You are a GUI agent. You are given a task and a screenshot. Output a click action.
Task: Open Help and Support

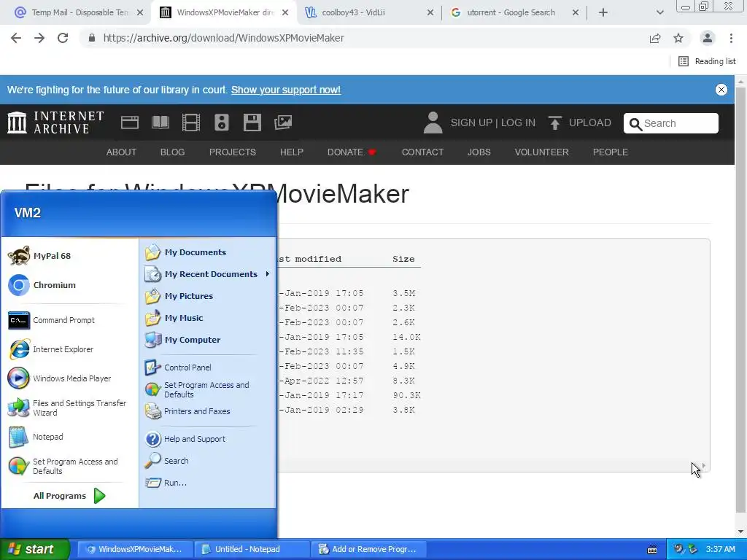(185, 439)
